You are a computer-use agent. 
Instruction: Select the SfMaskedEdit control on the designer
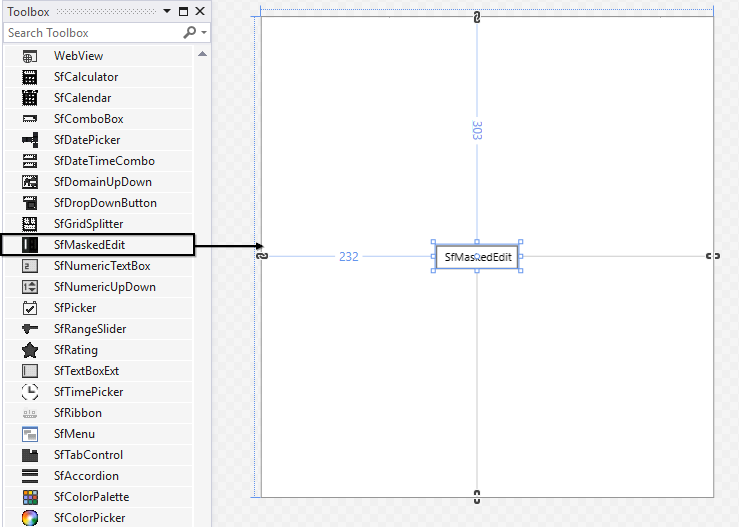(477, 257)
